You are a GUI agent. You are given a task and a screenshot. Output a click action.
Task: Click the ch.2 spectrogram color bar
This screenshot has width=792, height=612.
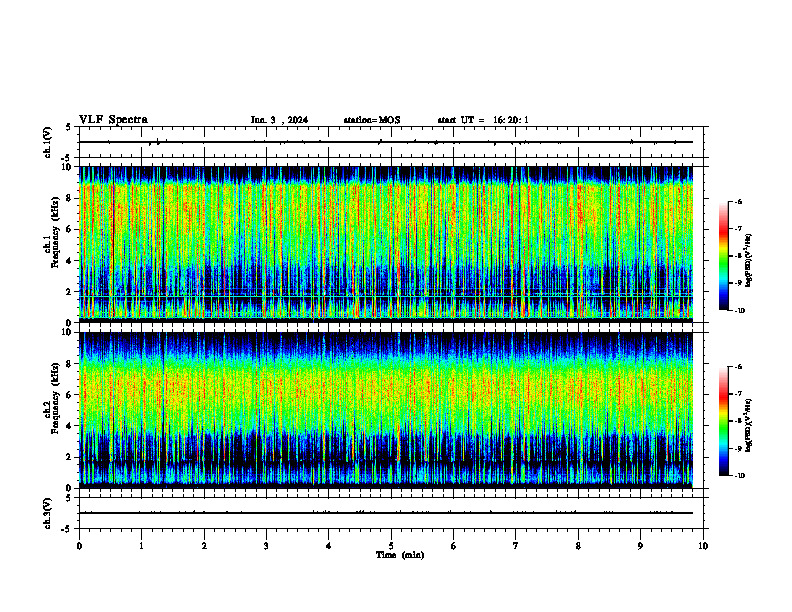pos(724,421)
